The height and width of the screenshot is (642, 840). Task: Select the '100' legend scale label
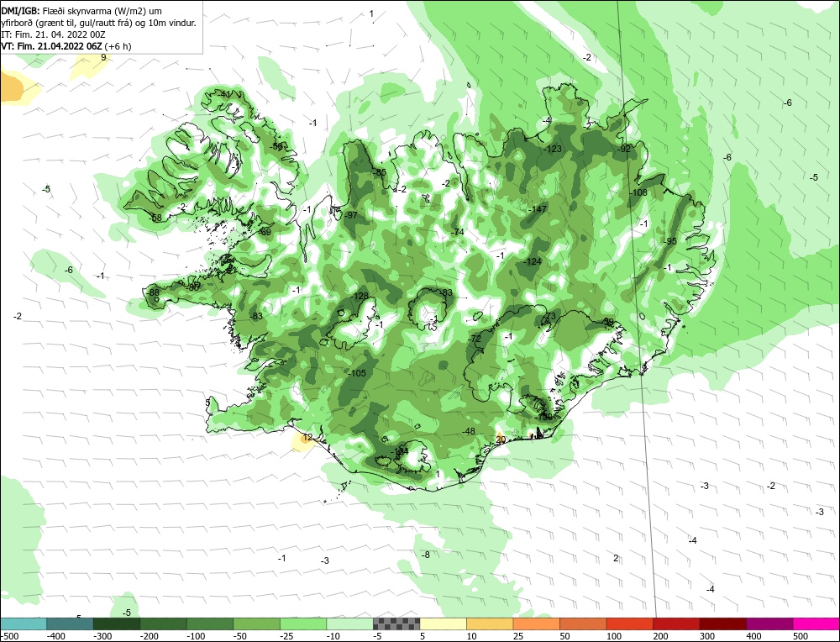614,636
